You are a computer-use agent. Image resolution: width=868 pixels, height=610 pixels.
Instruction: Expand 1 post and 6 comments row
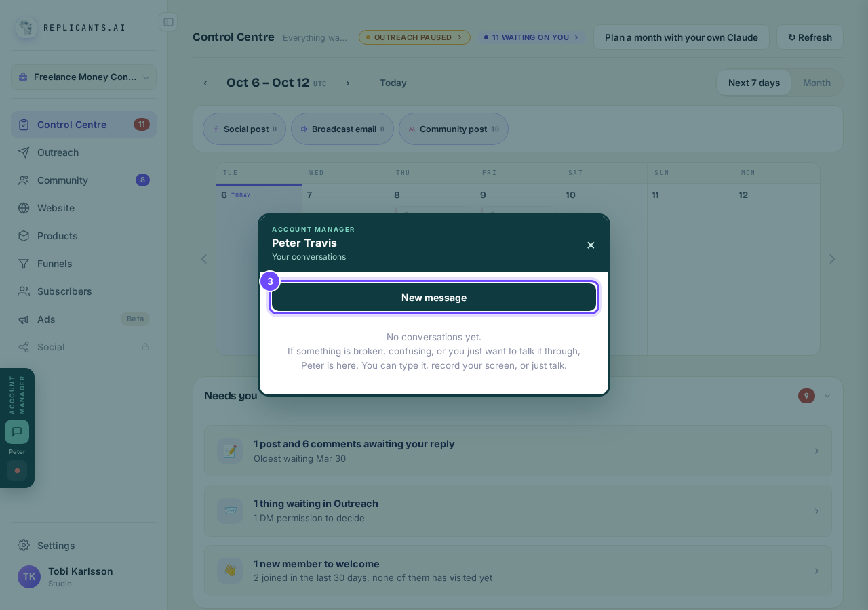[x=518, y=451]
